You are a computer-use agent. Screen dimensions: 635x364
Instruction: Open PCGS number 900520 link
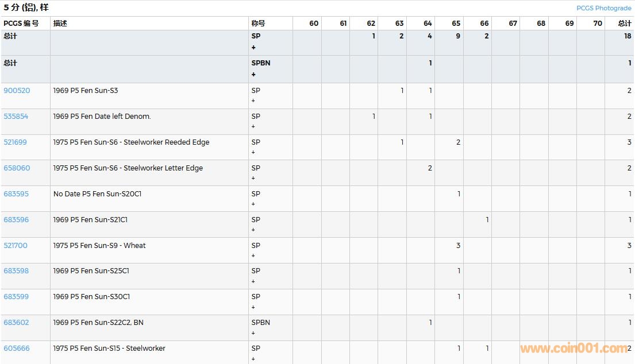17,91
